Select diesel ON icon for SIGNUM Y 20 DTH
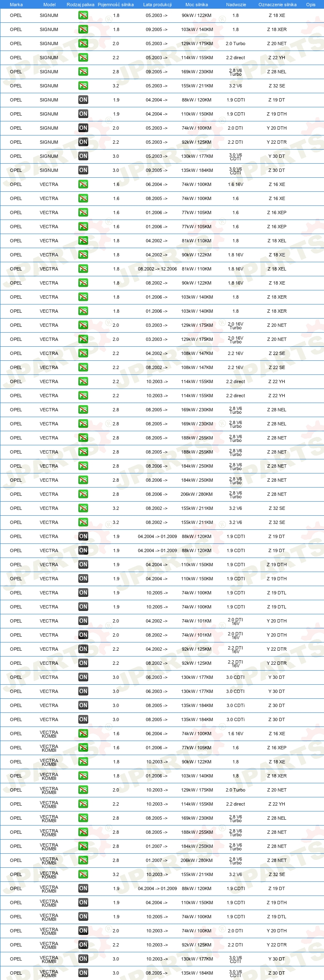The height and width of the screenshot is (980, 324). point(83,128)
